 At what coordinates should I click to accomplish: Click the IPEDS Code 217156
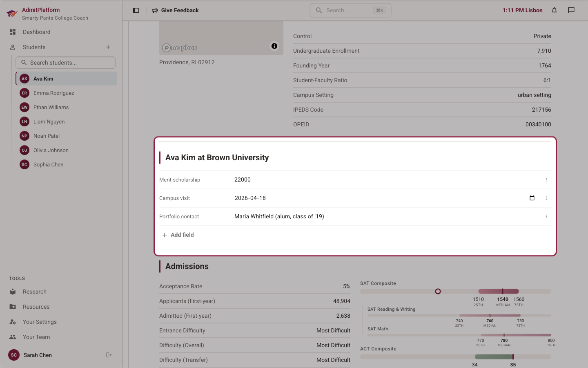point(541,110)
